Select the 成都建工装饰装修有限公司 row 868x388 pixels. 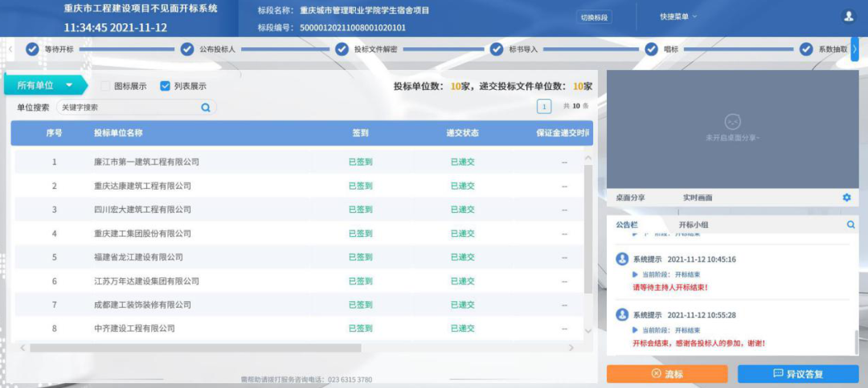coord(298,305)
